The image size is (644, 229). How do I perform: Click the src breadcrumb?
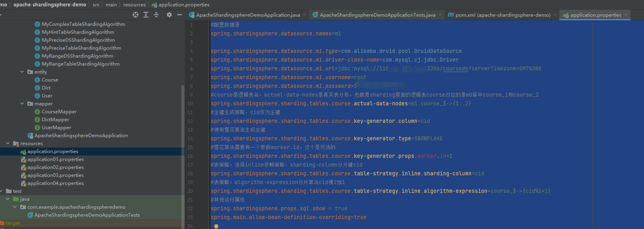[96, 5]
